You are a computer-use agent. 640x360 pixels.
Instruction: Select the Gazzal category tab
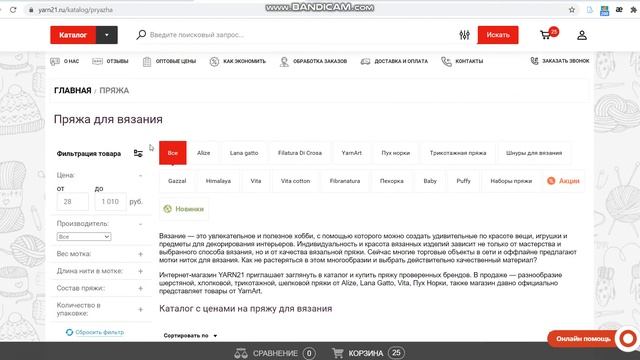coord(177,181)
